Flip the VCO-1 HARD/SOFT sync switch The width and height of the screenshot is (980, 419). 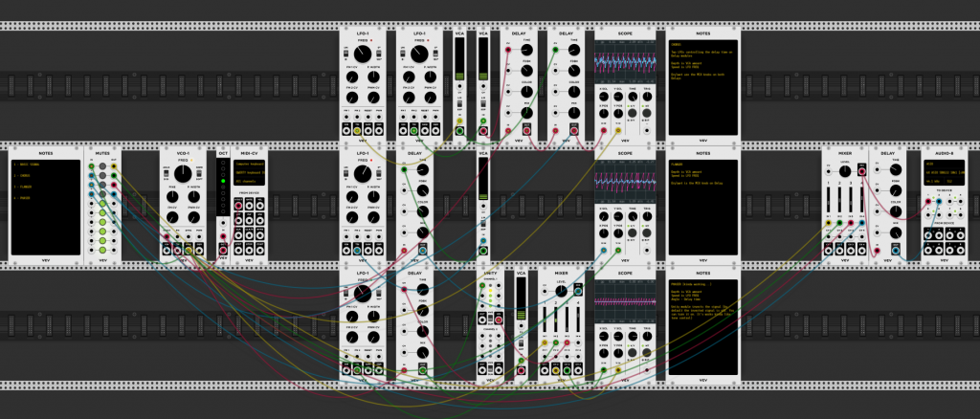click(199, 173)
